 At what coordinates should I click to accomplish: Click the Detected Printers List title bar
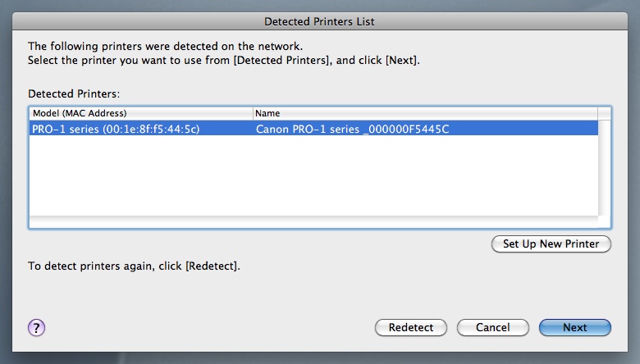pyautogui.click(x=319, y=20)
